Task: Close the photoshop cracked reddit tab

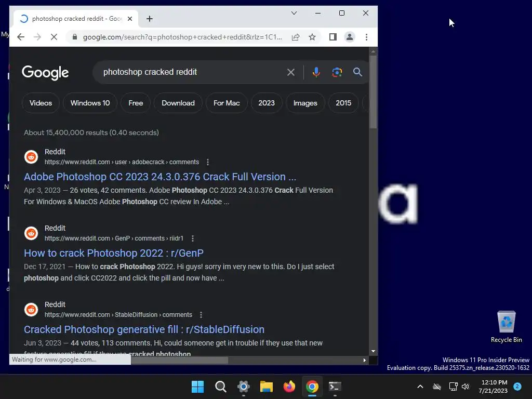Action: click(129, 19)
